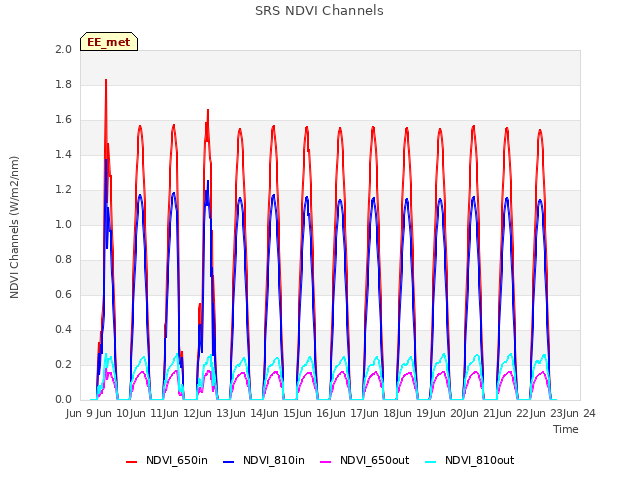Select the NDVI_810in legend label
The image size is (640, 480).
pos(273,460)
